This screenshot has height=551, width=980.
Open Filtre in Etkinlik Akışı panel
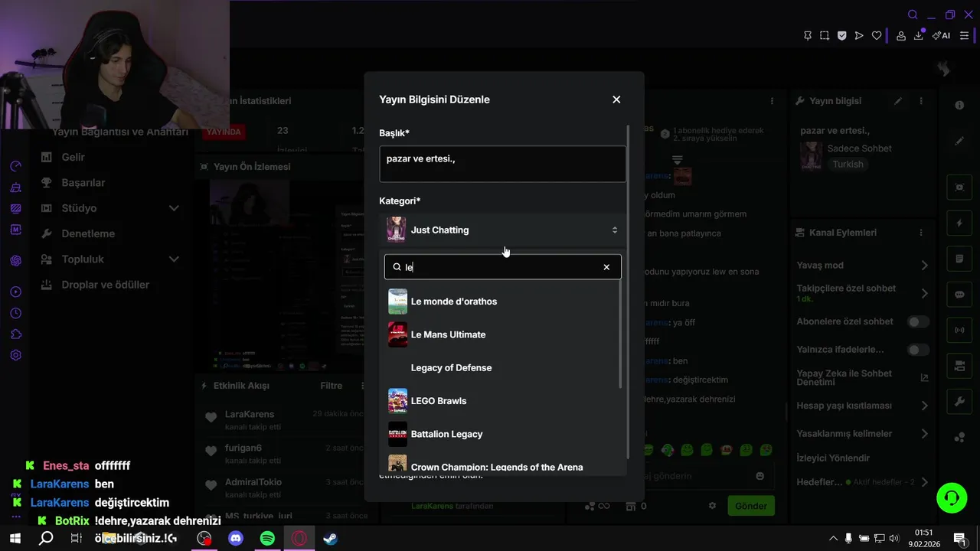tap(331, 386)
